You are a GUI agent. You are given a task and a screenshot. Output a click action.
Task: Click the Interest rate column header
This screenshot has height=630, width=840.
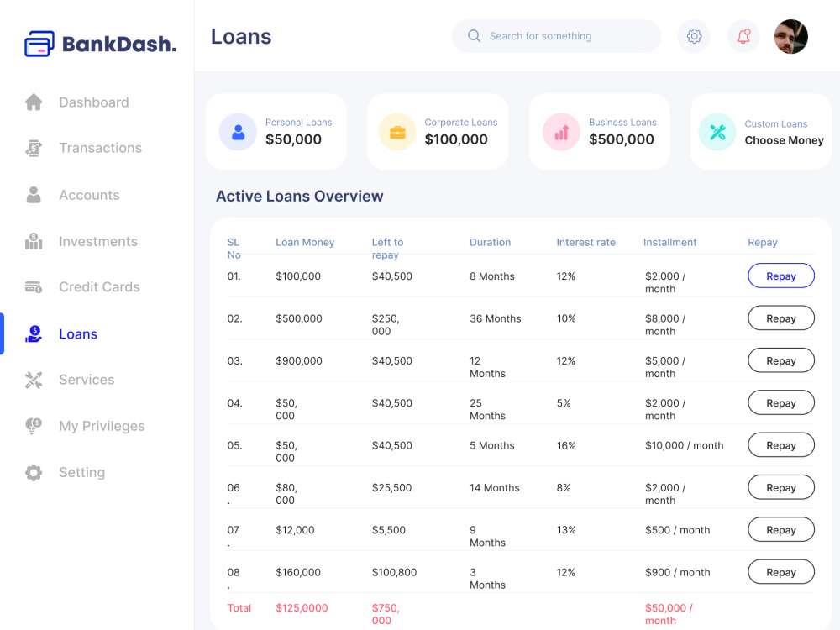[x=586, y=242]
